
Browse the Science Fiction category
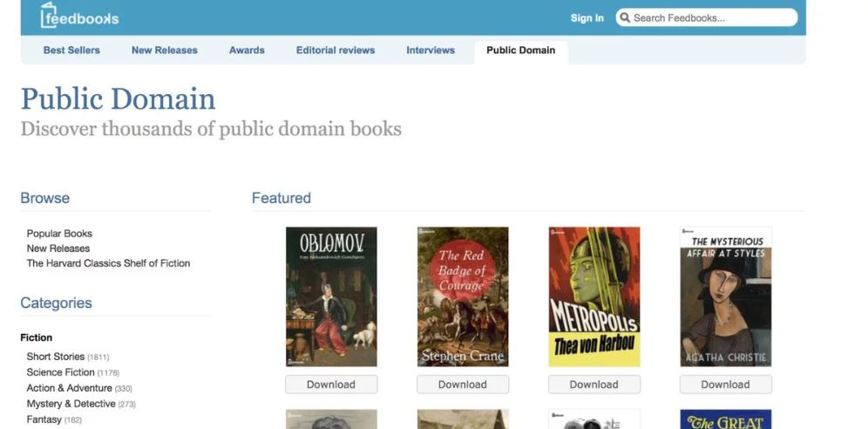(x=60, y=372)
